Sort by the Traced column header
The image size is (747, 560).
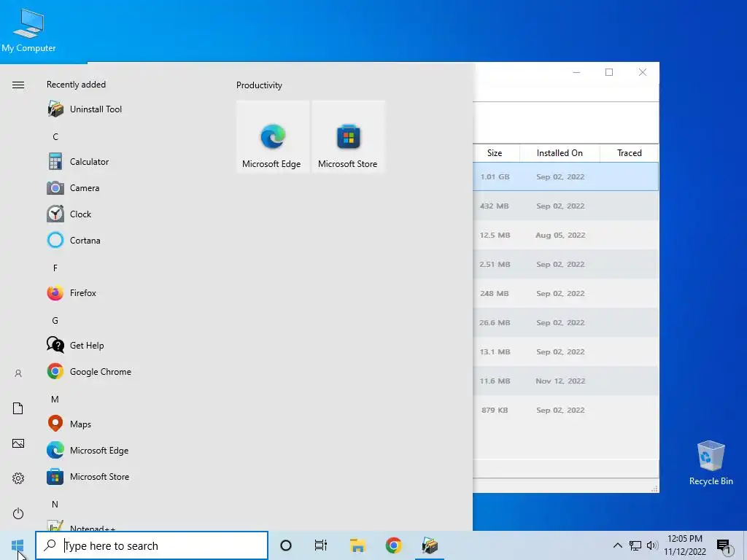[x=630, y=153]
